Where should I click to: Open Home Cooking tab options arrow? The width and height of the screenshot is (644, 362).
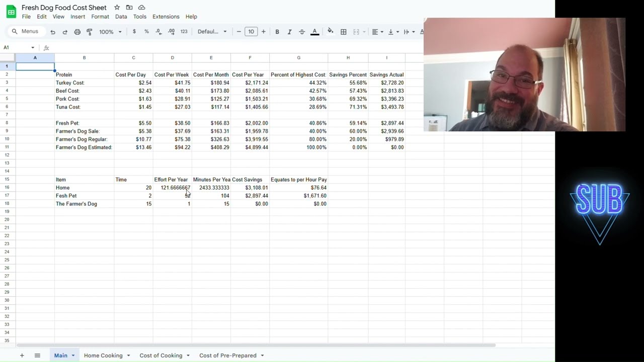[x=128, y=355]
